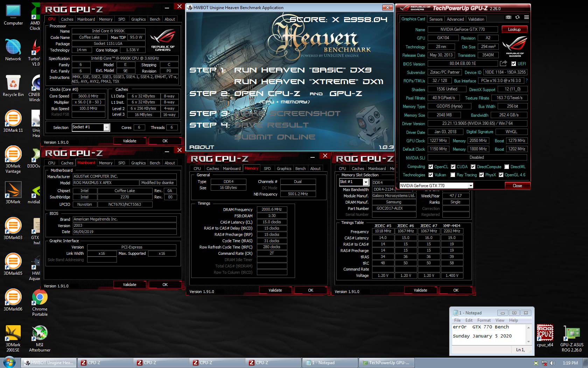This screenshot has height=368, width=588.
Task: Open the Slot #1 memory slot dropdown
Action: (x=365, y=182)
